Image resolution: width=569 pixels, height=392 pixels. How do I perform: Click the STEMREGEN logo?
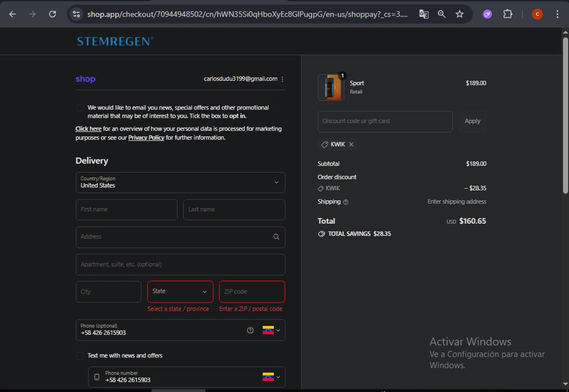point(115,41)
